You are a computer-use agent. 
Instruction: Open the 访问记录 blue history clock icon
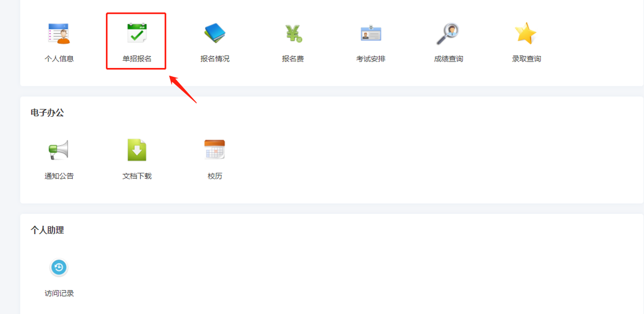click(59, 268)
